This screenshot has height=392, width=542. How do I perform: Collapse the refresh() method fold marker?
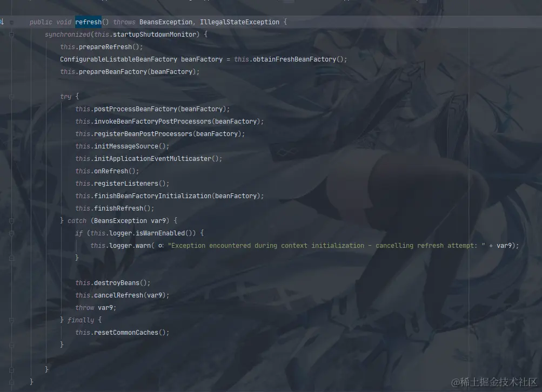[11, 22]
